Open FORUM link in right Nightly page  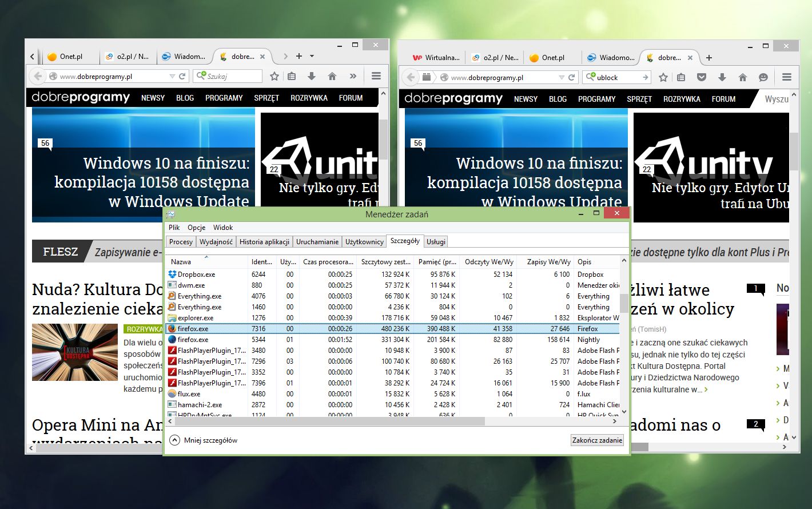tap(723, 99)
